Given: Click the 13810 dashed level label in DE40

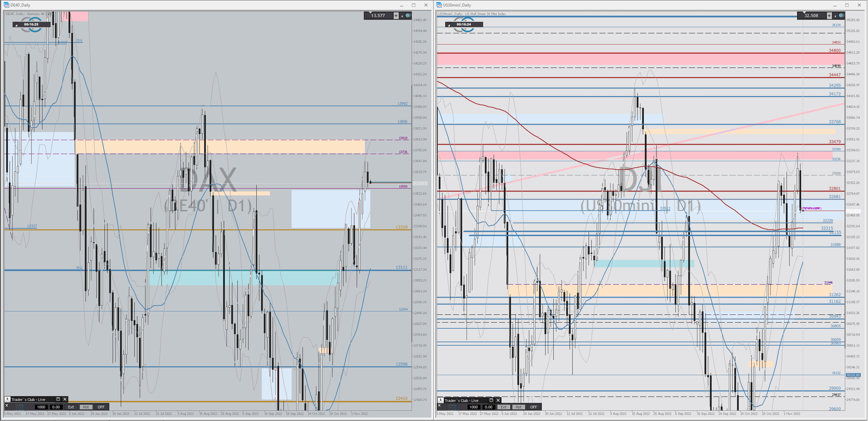Looking at the screenshot, I should pos(403,138).
